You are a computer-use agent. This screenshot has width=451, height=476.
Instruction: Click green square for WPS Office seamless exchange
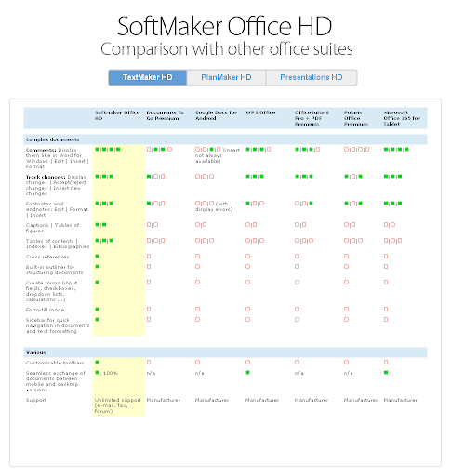click(x=247, y=372)
